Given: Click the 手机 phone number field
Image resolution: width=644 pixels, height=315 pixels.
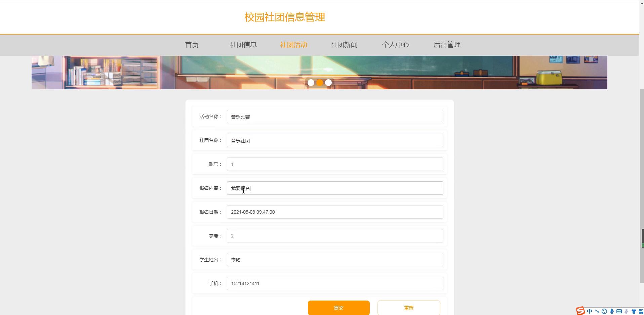Looking at the screenshot, I should click(x=335, y=283).
